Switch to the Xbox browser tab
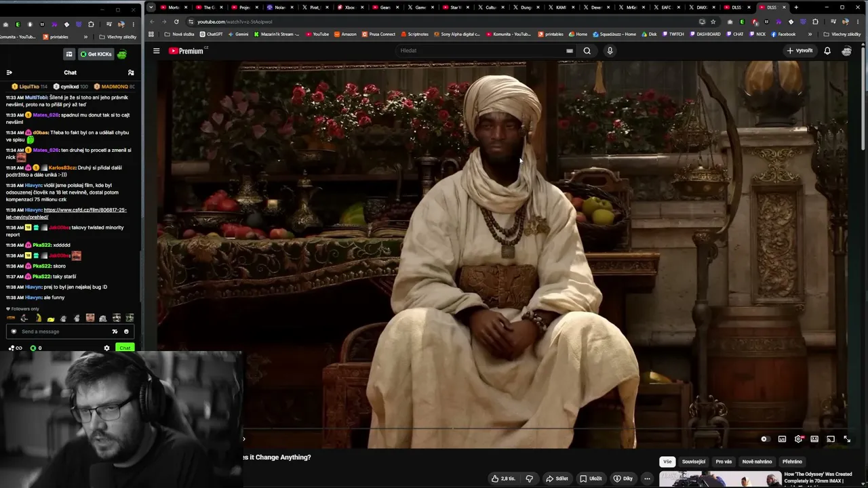This screenshot has height=488, width=868. [x=350, y=7]
